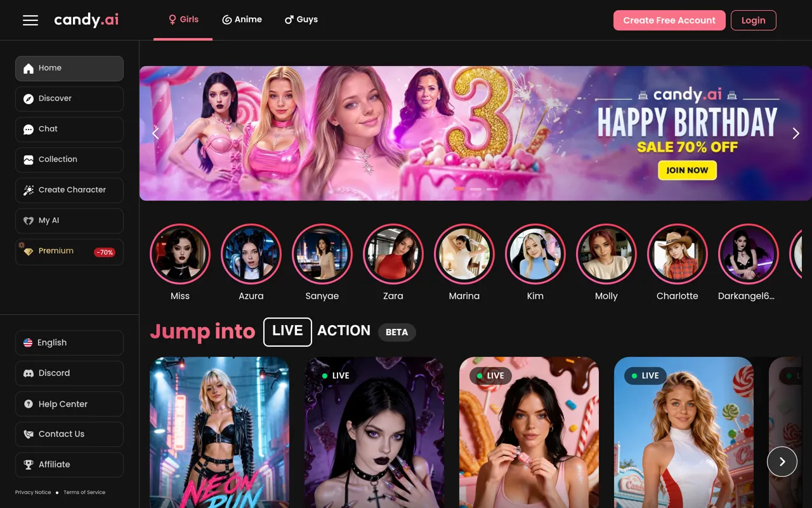Click JOIN NOW on the banner
The width and height of the screenshot is (812, 508).
coord(687,170)
